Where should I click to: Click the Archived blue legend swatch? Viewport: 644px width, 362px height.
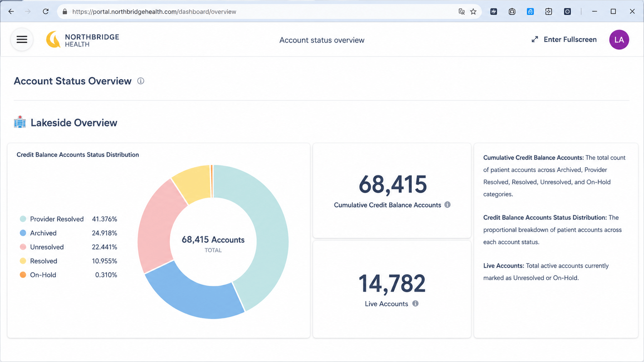[23, 233]
